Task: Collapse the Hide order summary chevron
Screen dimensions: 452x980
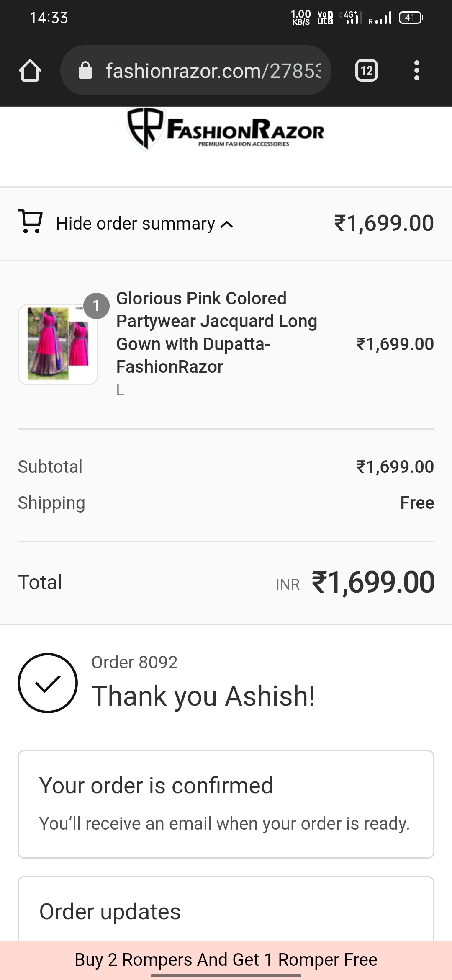Action: 227,224
